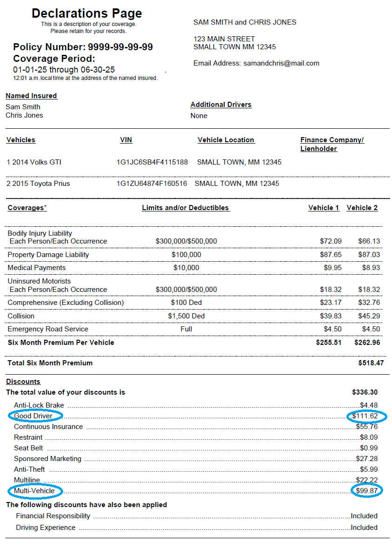Click the circled $111.62 amount
This screenshot has height=548, width=392.
pyautogui.click(x=365, y=416)
